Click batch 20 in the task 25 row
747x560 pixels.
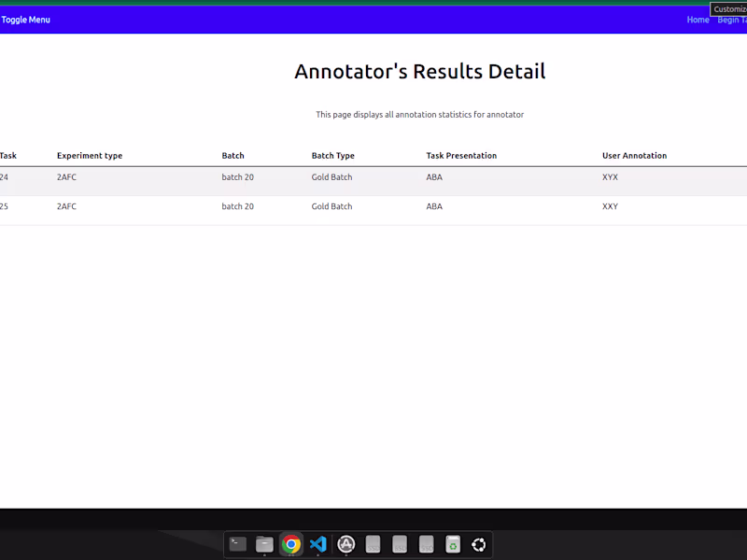click(238, 206)
